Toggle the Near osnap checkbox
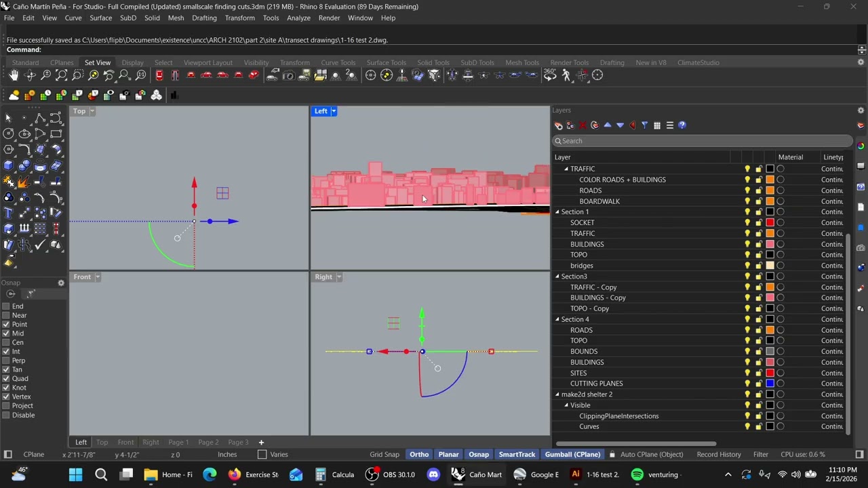 (x=6, y=315)
